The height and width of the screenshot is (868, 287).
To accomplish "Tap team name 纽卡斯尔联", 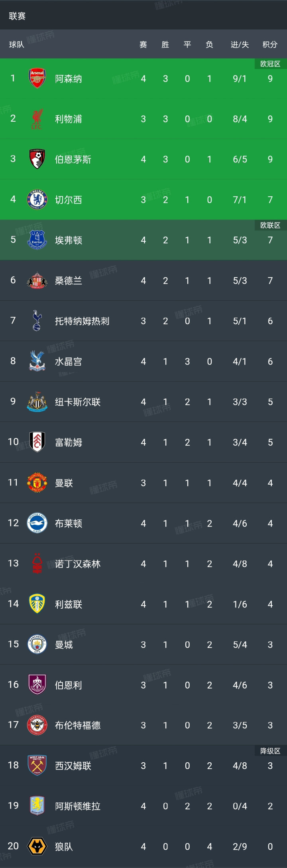I will (78, 402).
